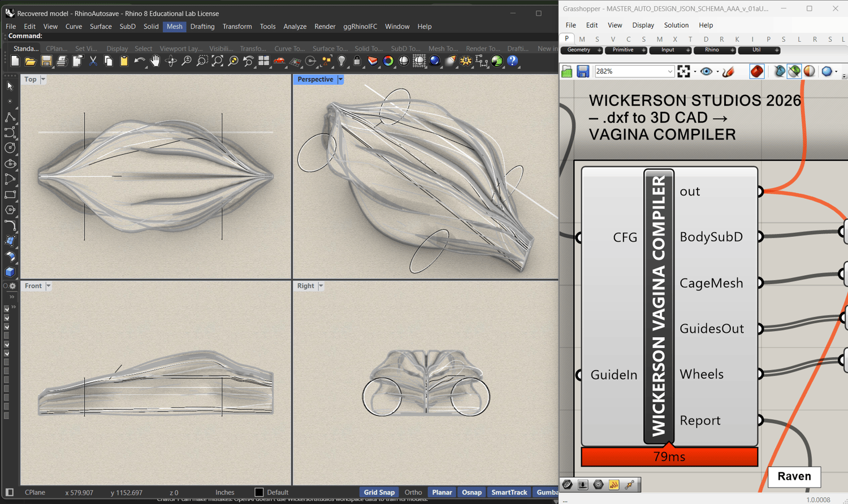The width and height of the screenshot is (848, 504).
Task: Toggle Grid Snap in Rhino status bar
Action: tap(379, 492)
